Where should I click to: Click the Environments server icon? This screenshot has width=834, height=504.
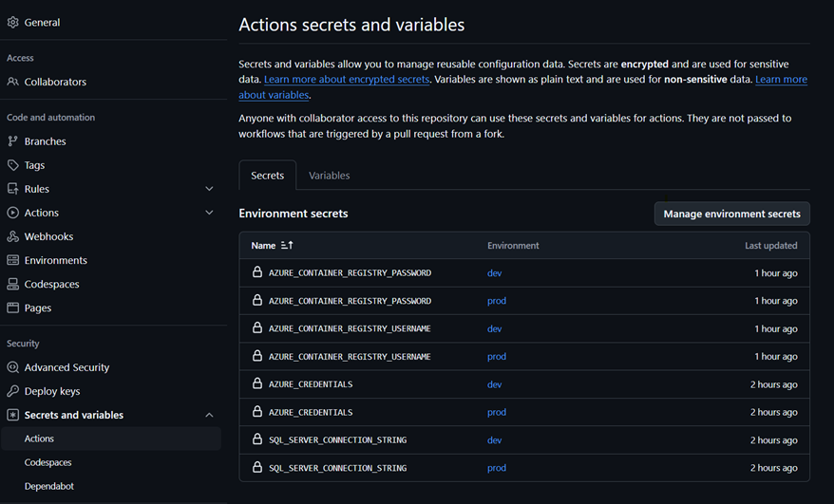point(12,260)
